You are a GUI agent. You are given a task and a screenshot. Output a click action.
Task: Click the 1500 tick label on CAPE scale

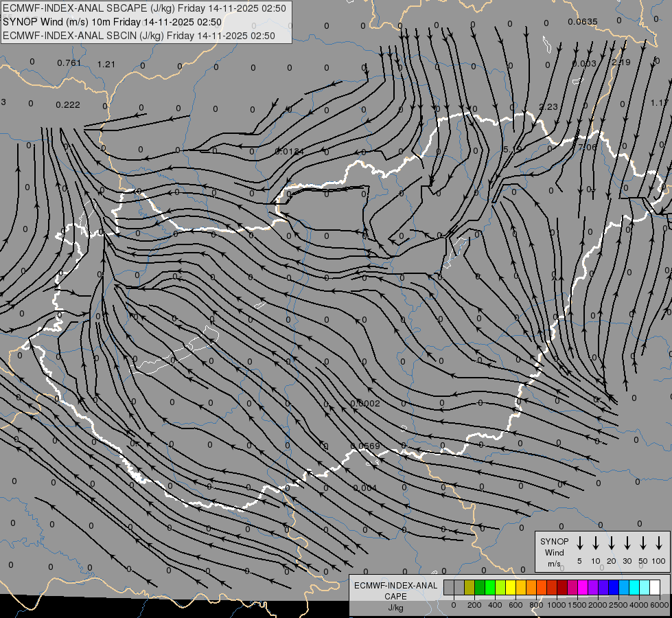coord(577,605)
